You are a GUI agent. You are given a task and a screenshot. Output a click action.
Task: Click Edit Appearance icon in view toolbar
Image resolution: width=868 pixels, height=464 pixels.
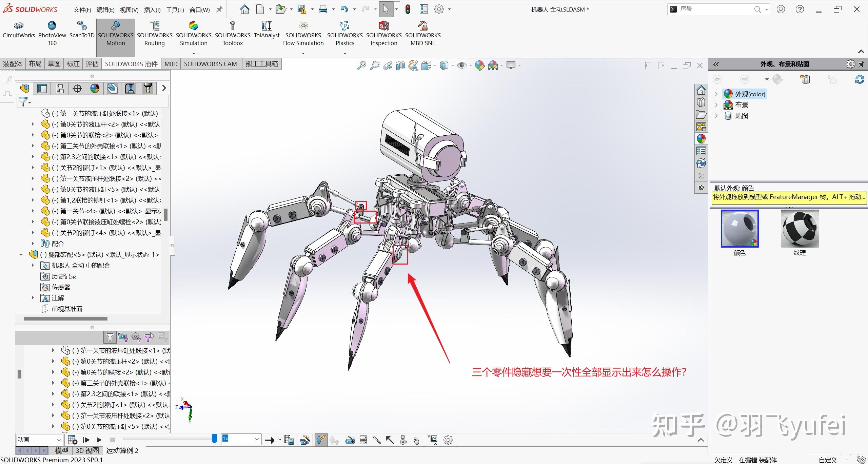click(x=479, y=65)
